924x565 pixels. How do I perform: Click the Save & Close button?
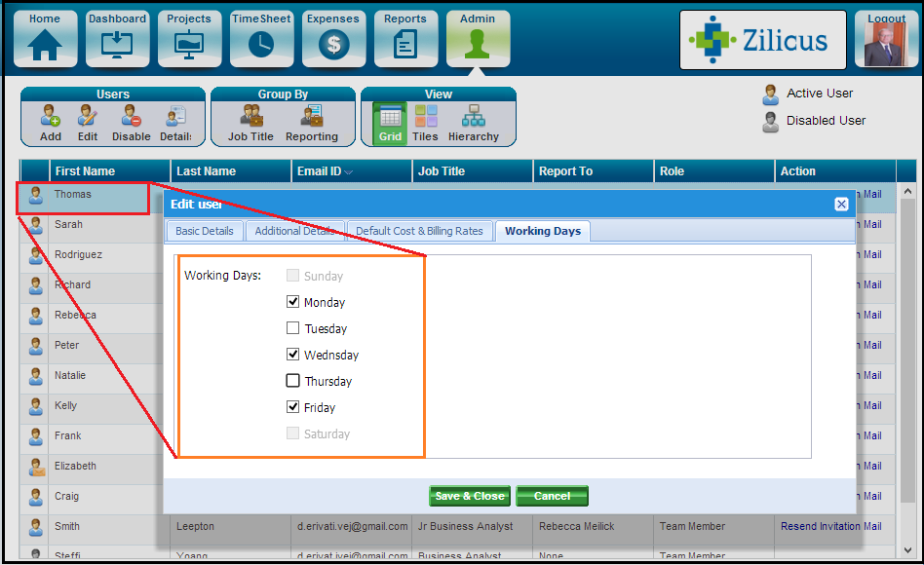tap(470, 496)
